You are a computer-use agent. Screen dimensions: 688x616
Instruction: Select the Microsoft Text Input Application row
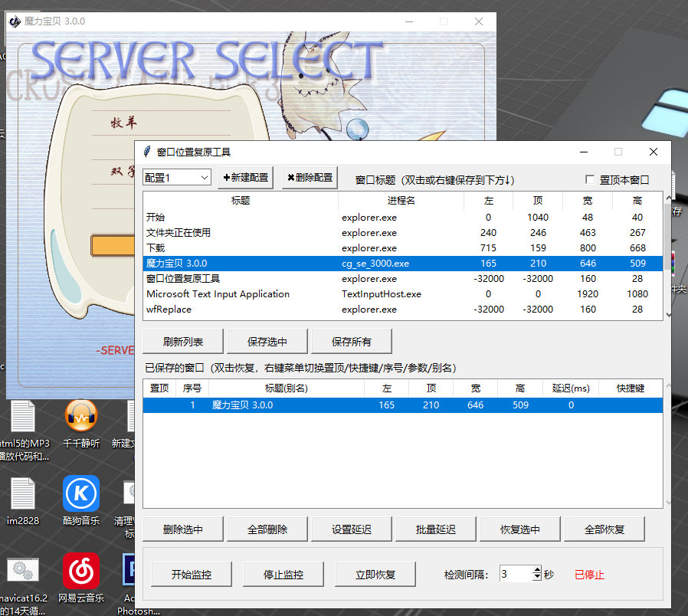pos(402,294)
